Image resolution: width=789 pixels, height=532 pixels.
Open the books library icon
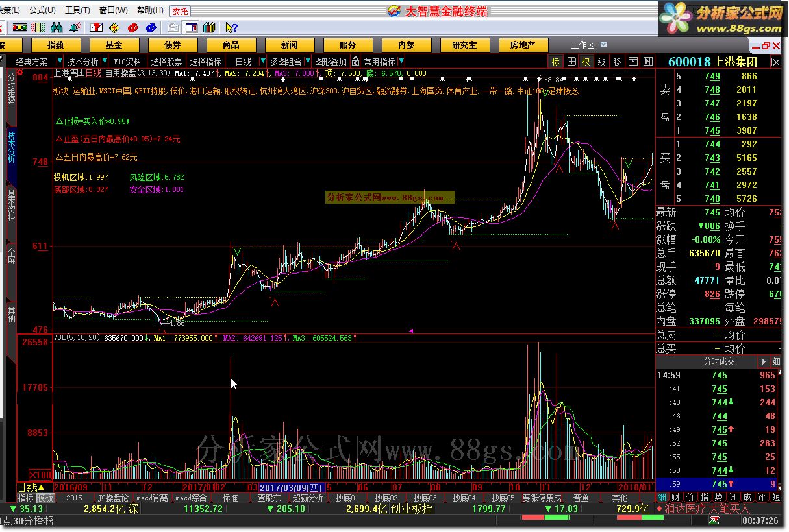pyautogui.click(x=208, y=27)
